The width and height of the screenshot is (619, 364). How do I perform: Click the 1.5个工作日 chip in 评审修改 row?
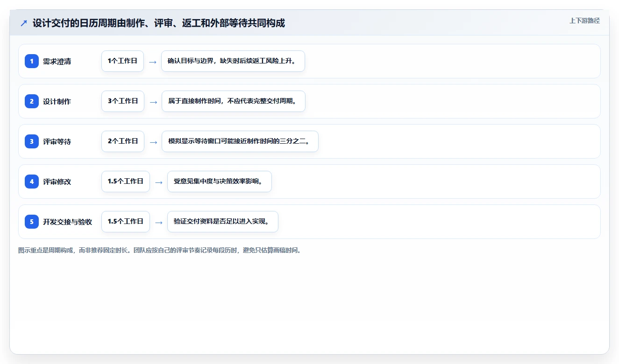coord(126,182)
